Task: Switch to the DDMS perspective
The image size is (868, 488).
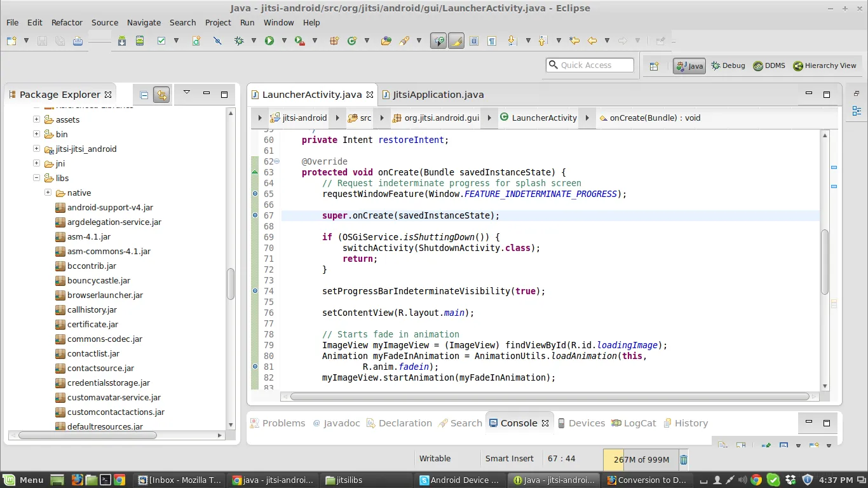Action: (x=769, y=65)
